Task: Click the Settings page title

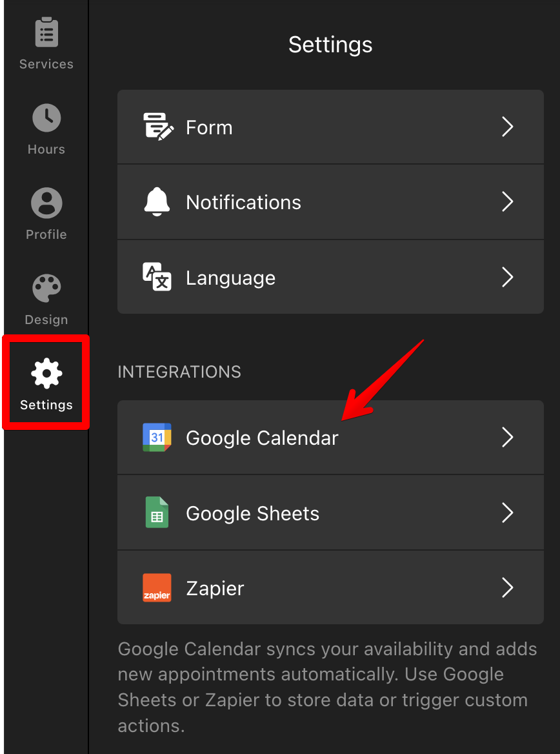Action: pos(330,45)
